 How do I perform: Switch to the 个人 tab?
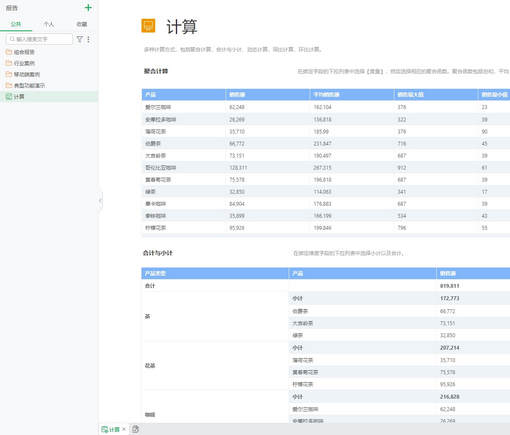point(49,24)
